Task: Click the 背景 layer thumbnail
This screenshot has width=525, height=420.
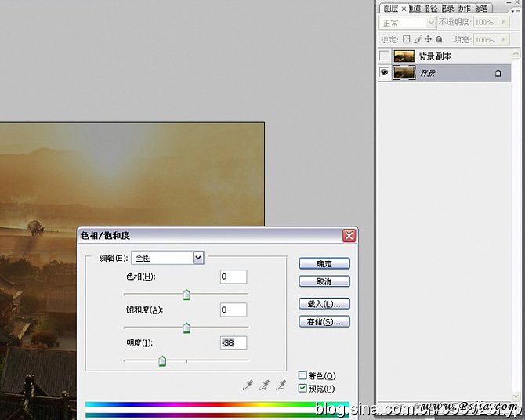Action: tap(404, 72)
